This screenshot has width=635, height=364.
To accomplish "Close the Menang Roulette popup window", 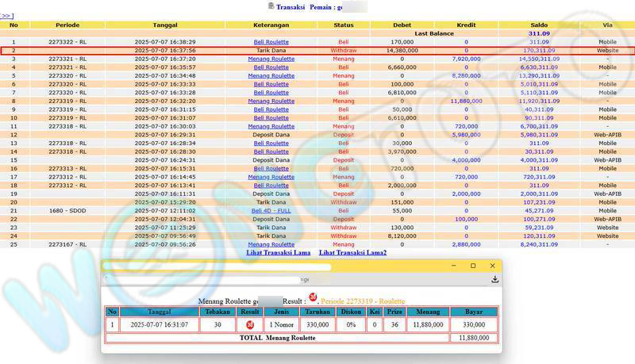I will (x=493, y=266).
